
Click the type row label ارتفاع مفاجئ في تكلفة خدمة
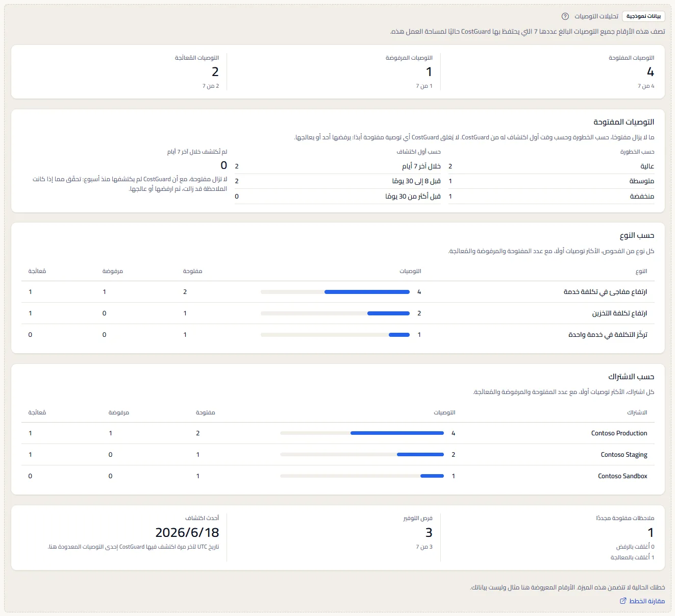click(605, 292)
